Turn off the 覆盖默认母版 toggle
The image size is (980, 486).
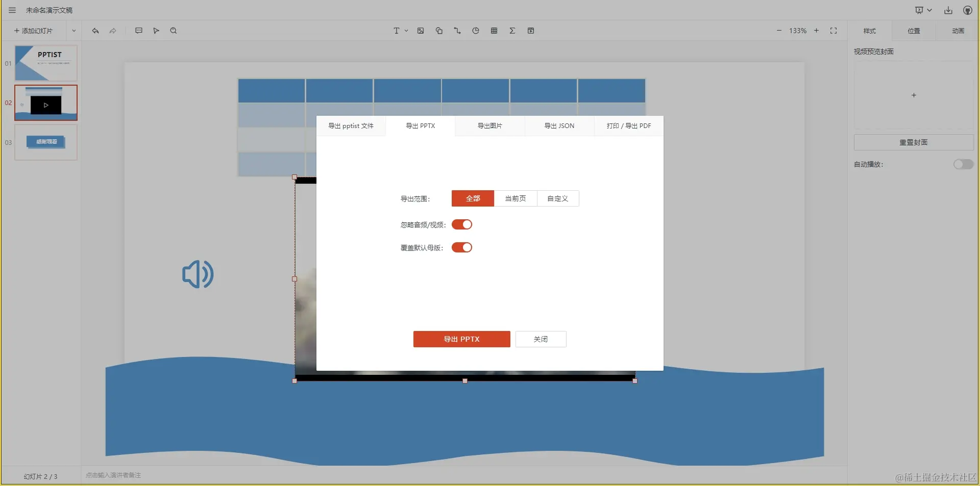click(x=462, y=247)
